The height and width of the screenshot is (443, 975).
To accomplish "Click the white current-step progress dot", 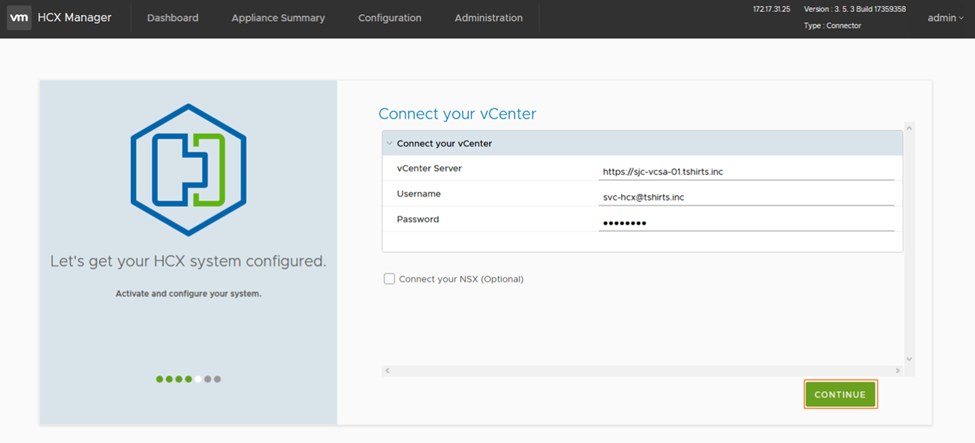I will click(198, 379).
